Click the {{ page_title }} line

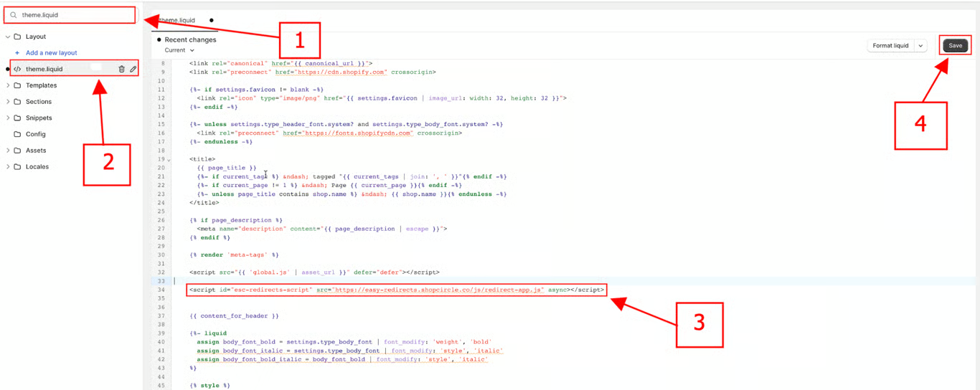pyautogui.click(x=226, y=168)
